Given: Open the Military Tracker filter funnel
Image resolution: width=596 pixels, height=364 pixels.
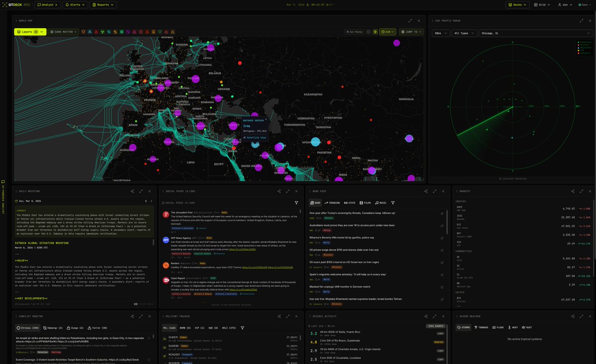Looking at the screenshot, I should [x=242, y=328].
